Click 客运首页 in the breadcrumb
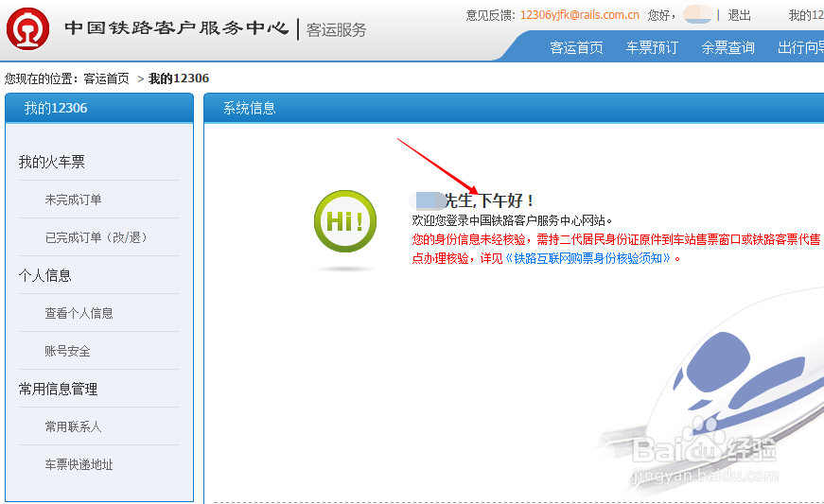The width and height of the screenshot is (824, 504). click(x=106, y=78)
